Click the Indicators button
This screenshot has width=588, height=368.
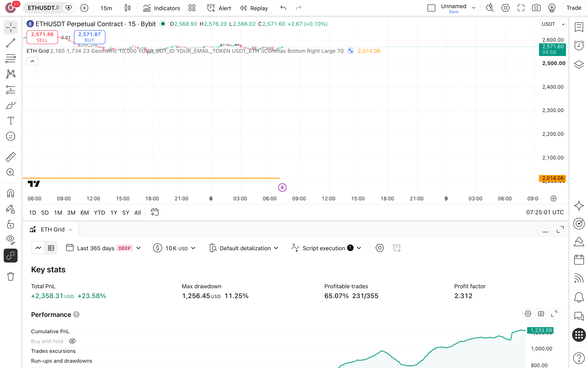(161, 8)
